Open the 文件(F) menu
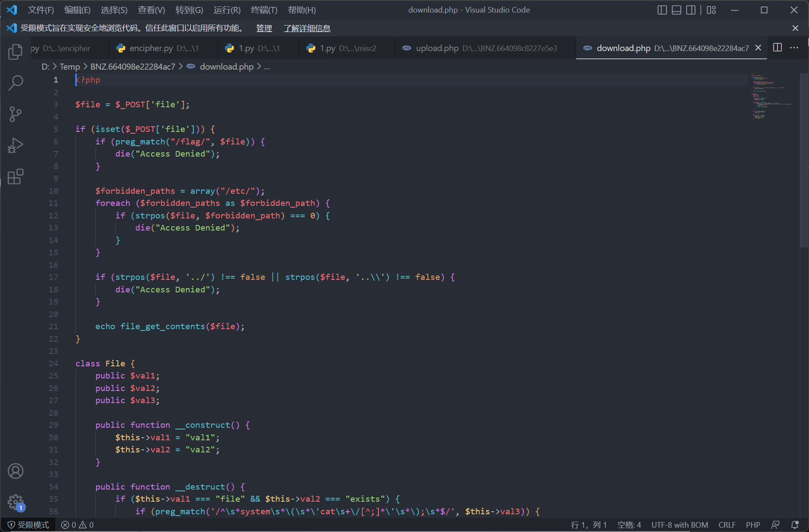 coord(41,10)
